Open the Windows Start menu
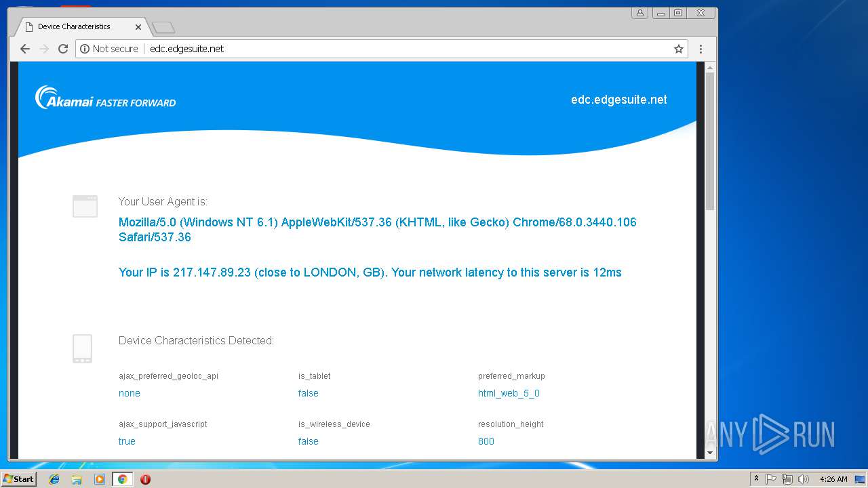Viewport: 868px width, 488px height. click(18, 479)
